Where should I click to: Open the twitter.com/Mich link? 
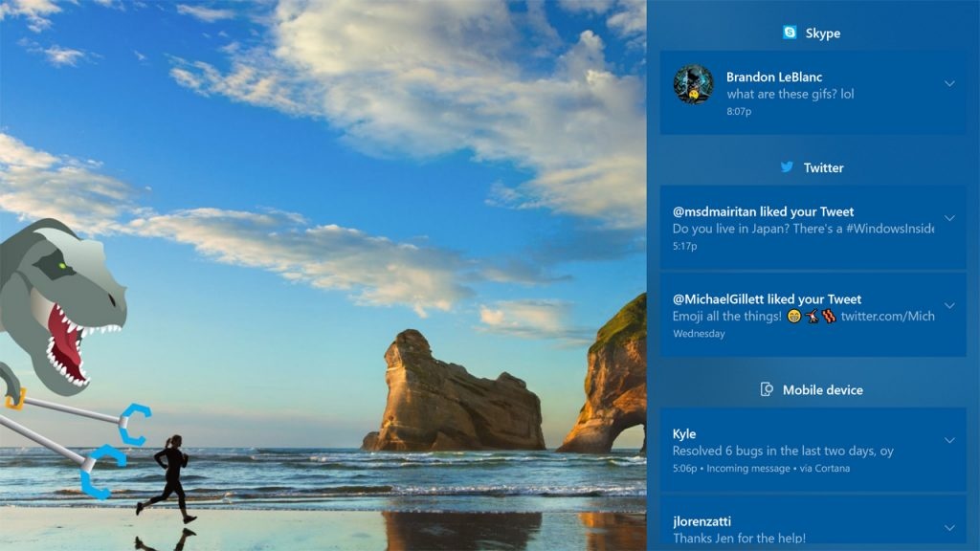887,316
